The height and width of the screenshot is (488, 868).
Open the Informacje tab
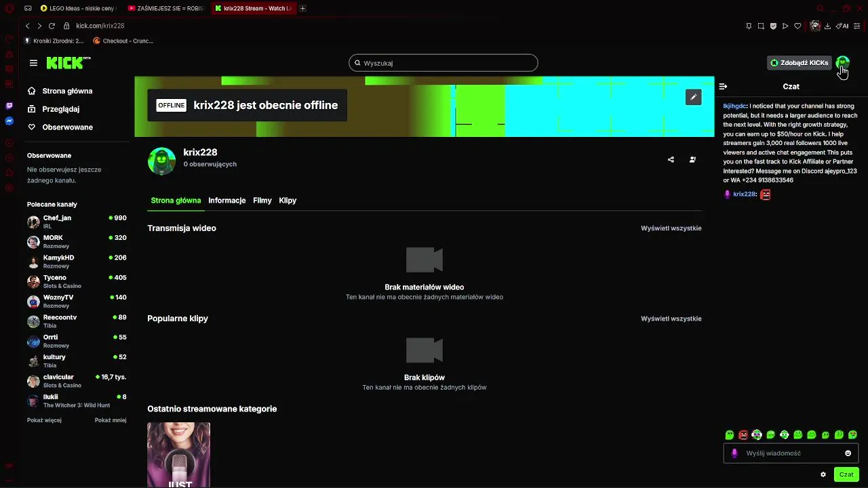coord(226,201)
